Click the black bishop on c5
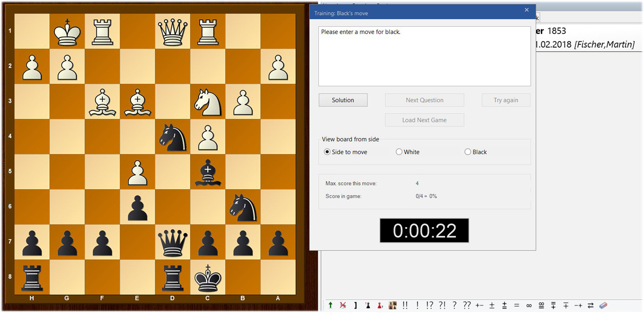This screenshot has height=313, width=644. coord(208,172)
